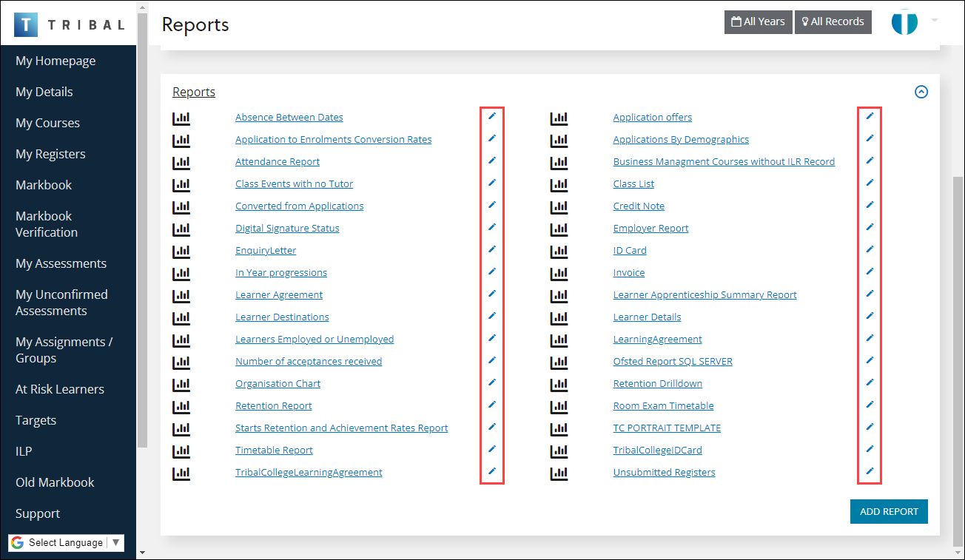Image resolution: width=965 pixels, height=560 pixels.
Task: Collapse the Reports section with the chevron
Action: (x=921, y=92)
